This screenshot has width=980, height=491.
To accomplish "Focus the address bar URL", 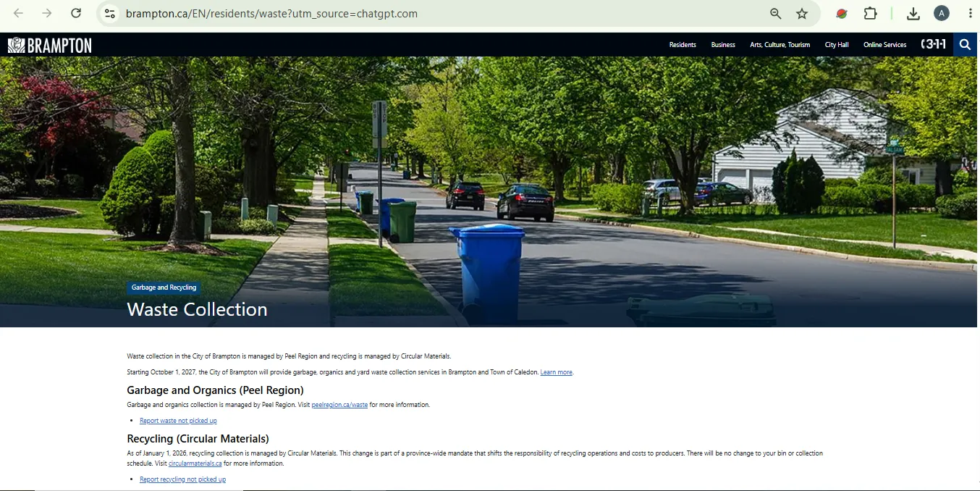I will [x=271, y=14].
